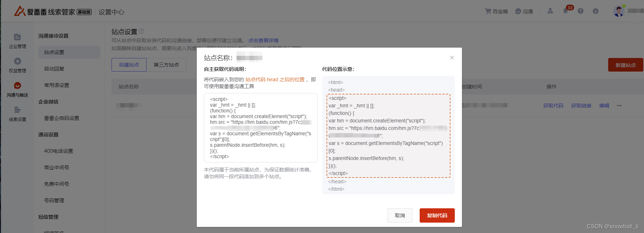Select 番番企微码设置 menu item

coord(62,118)
